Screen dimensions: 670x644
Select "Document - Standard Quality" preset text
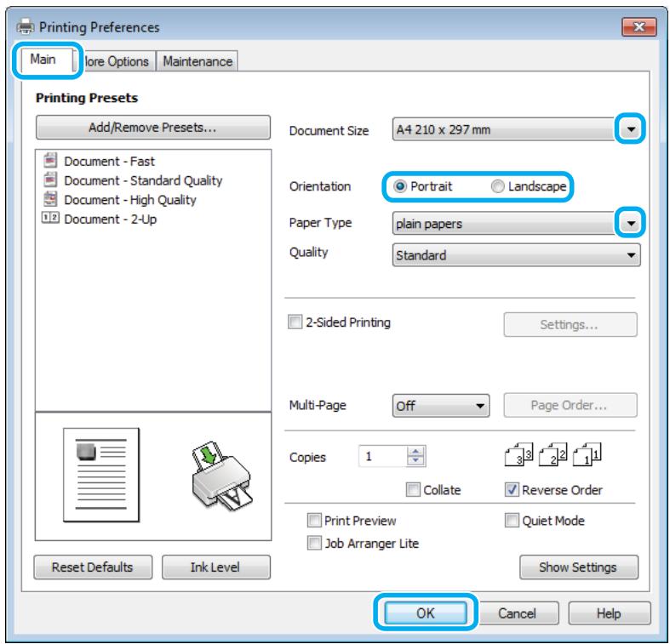pos(143,180)
